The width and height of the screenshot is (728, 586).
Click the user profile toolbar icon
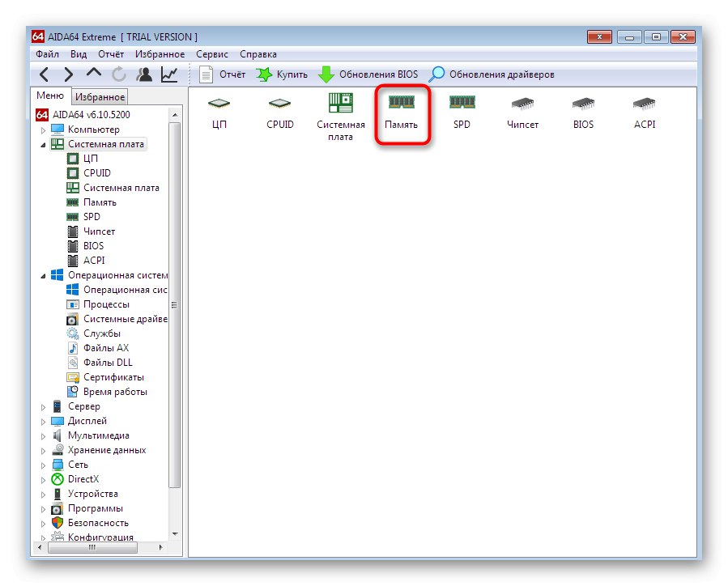144,74
